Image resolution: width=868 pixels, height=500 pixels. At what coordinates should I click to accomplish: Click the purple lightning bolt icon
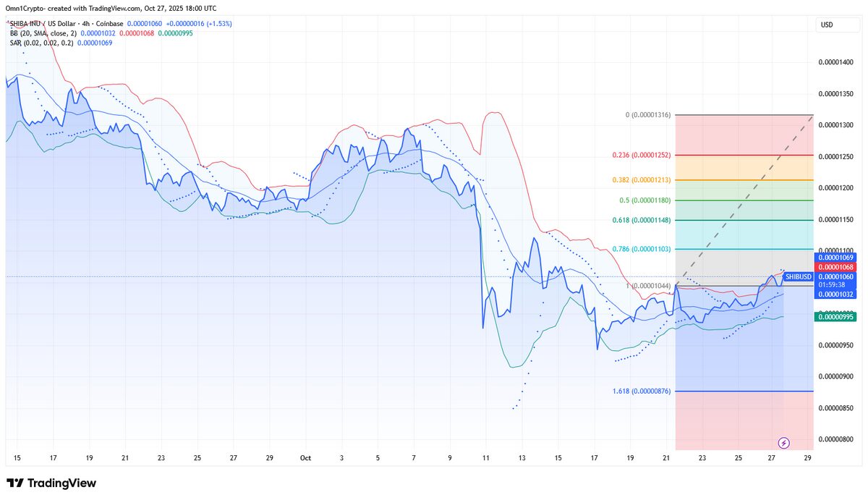point(783,442)
